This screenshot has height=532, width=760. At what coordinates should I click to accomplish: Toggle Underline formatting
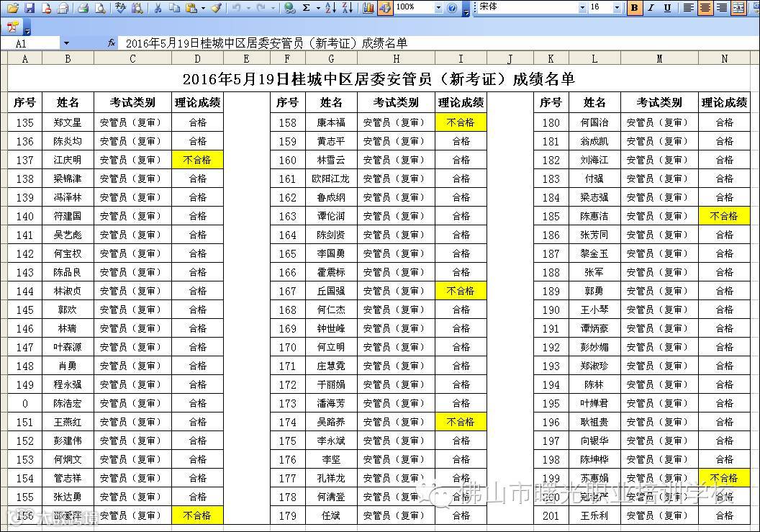coord(667,8)
